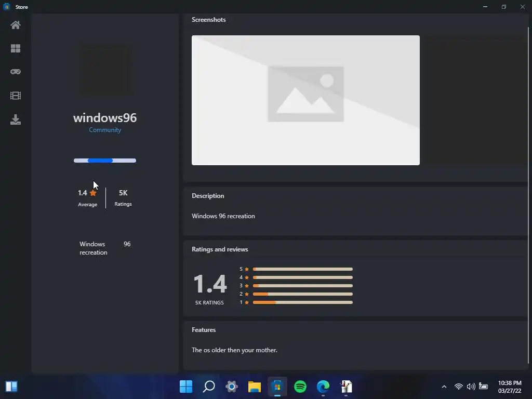
Task: Click the windows96 app title
Action: pos(105,118)
